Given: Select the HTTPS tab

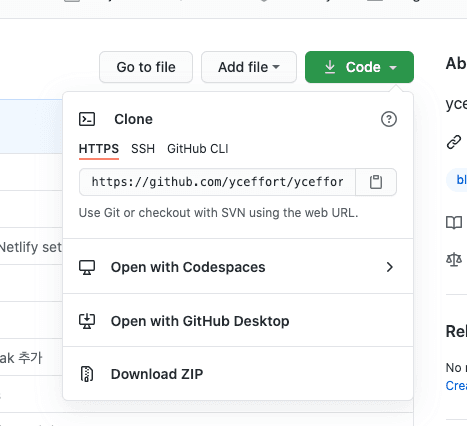Looking at the screenshot, I should click(99, 149).
